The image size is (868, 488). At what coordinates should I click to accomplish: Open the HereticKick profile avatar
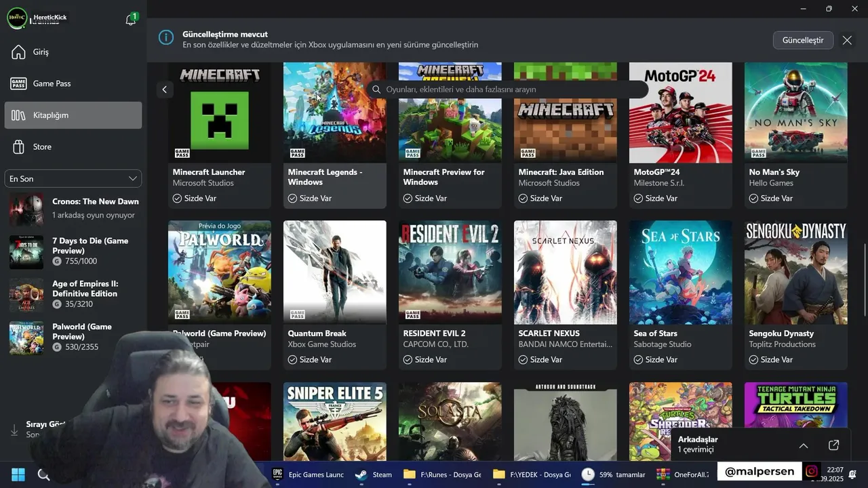tap(17, 18)
